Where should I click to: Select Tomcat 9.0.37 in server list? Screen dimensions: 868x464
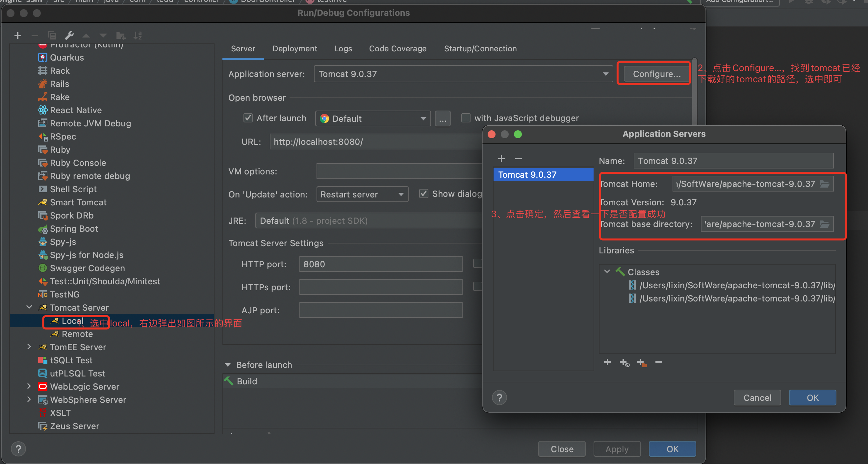point(544,174)
